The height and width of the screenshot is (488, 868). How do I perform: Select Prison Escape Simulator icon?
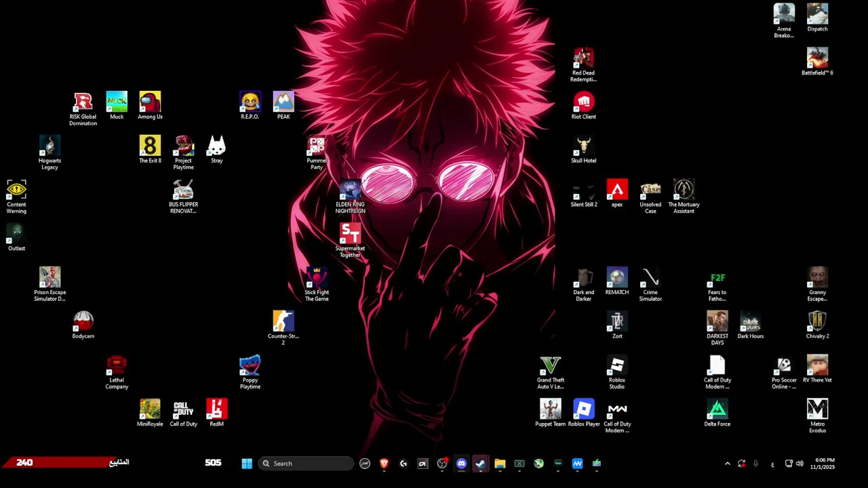(50, 285)
